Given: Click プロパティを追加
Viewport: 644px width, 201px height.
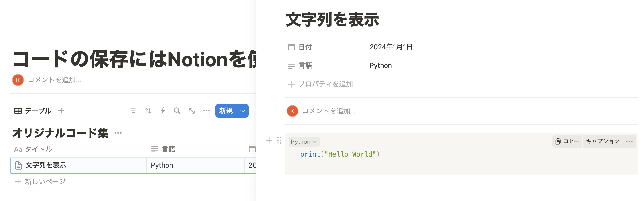Looking at the screenshot, I should [x=320, y=84].
